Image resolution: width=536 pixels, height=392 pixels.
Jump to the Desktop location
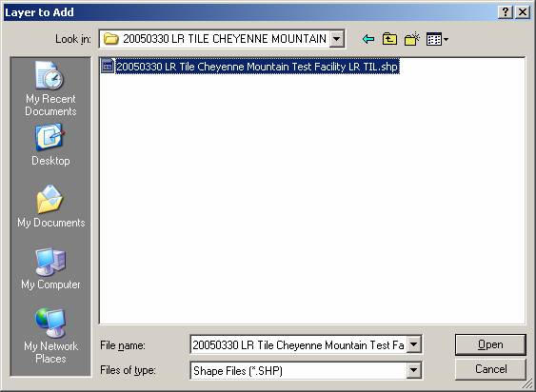click(x=50, y=145)
